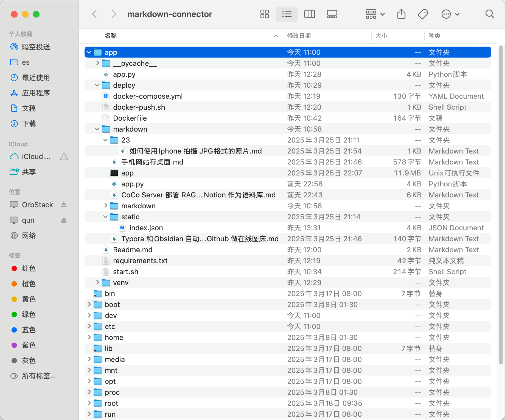Select the app.py file dated 昨天 12:28
The width and height of the screenshot is (505, 420).
tap(288, 74)
